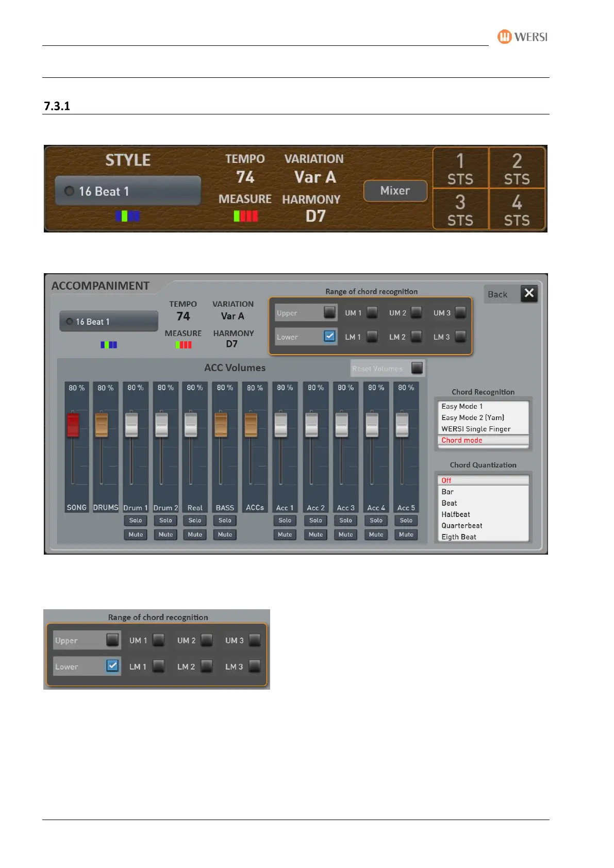Select the 4 STS preset
The image size is (614, 868).
click(x=517, y=209)
